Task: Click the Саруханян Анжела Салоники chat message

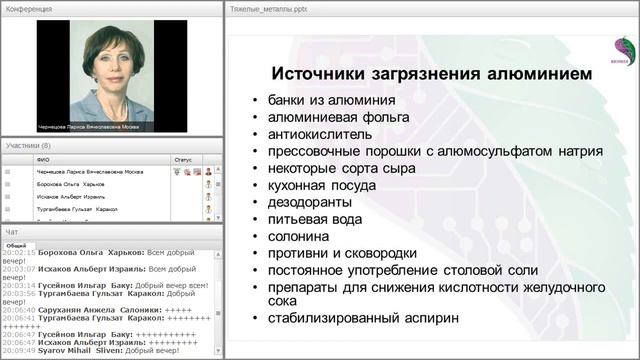Action: pos(97,310)
